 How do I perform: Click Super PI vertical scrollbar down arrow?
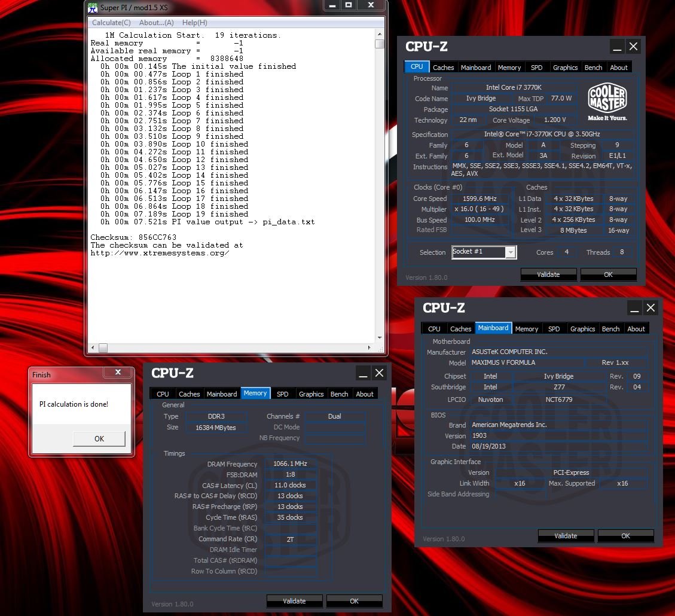pyautogui.click(x=379, y=338)
